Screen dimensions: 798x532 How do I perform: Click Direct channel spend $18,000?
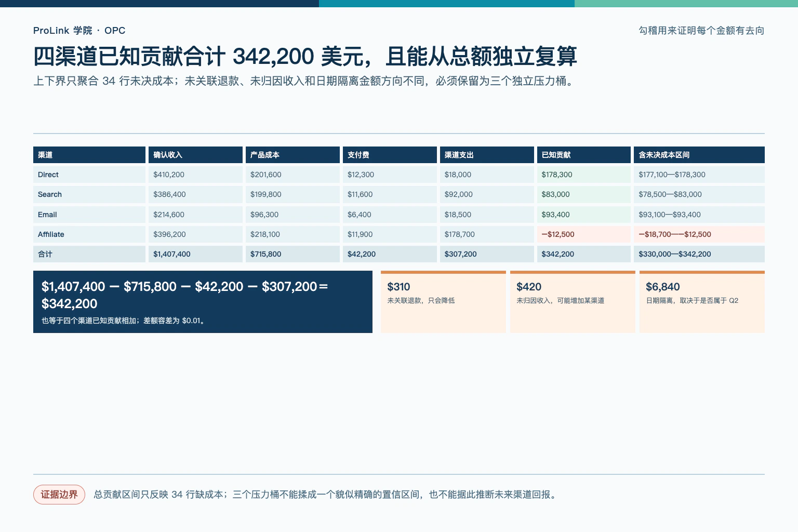(487, 175)
